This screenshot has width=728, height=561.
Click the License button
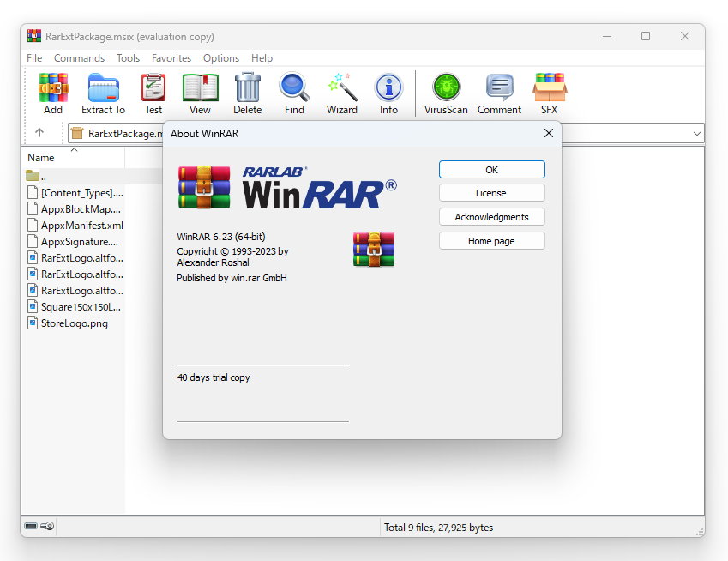click(x=491, y=192)
